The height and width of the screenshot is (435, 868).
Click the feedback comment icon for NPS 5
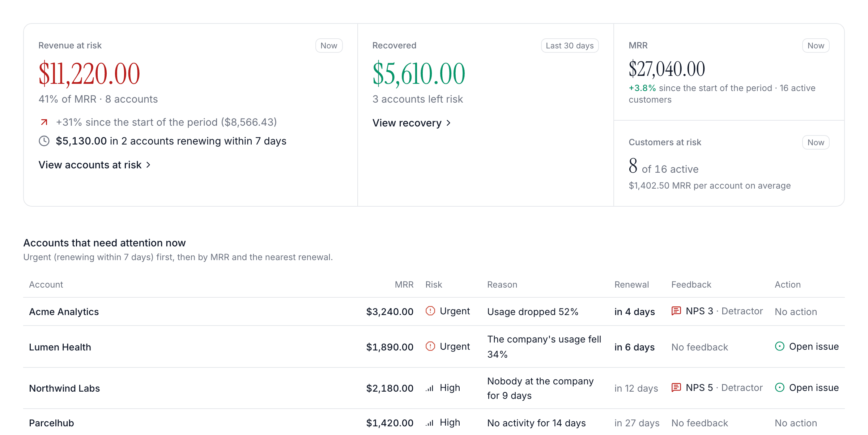tap(676, 388)
